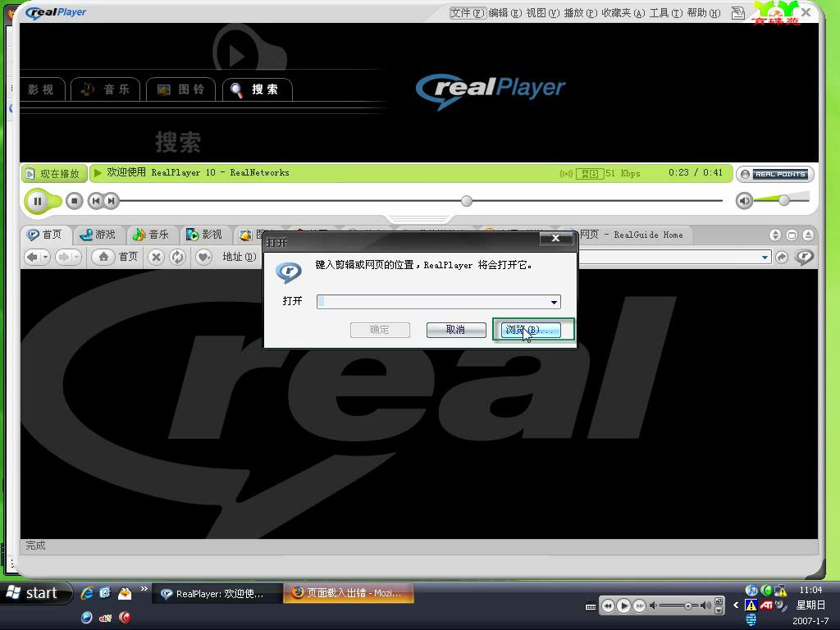The image size is (840, 630).
Task: Select the 影视 tab in the video pane
Action: (x=42, y=89)
